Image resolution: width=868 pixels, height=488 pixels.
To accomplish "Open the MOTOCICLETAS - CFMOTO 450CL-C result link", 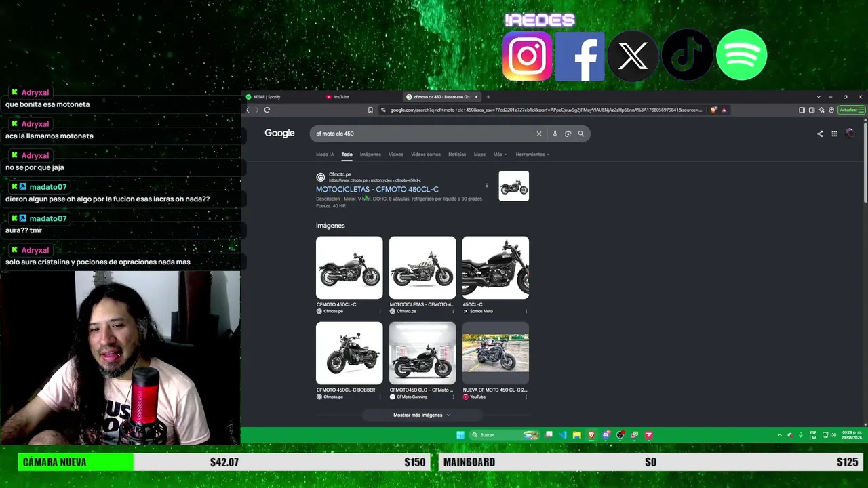I will [377, 189].
